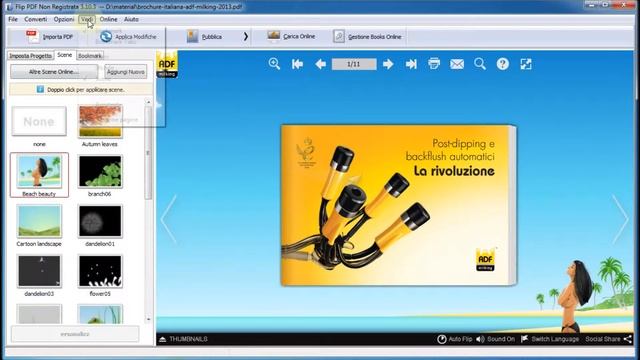640x360 pixels.
Task: Open the Vedi menu
Action: pos(87,19)
